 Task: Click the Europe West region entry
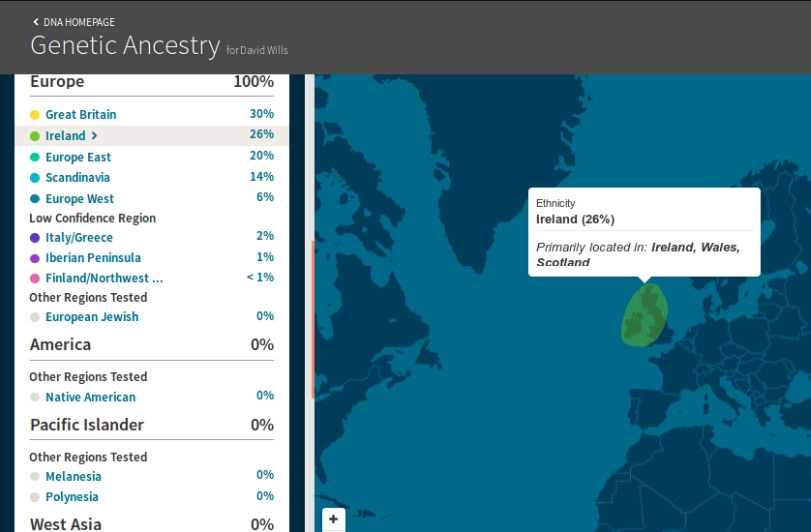click(x=79, y=199)
